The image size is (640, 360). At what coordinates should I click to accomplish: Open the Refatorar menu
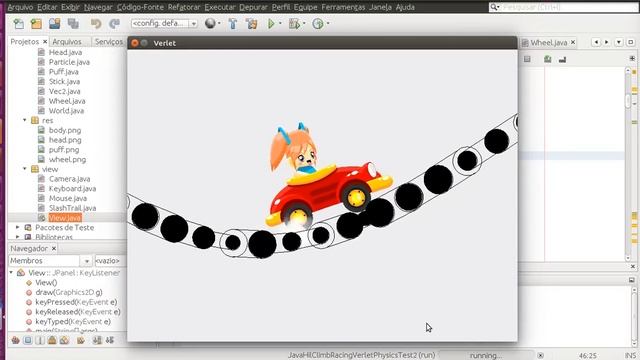(184, 7)
